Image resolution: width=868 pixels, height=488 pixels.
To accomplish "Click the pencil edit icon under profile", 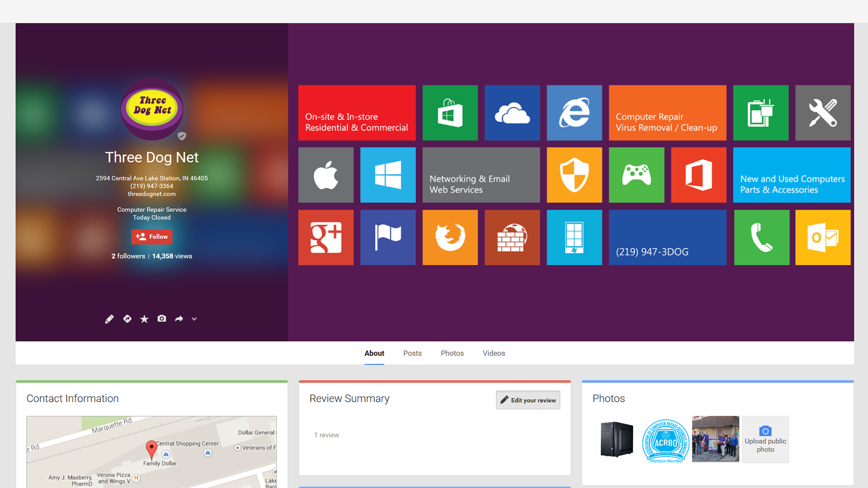I will [109, 319].
